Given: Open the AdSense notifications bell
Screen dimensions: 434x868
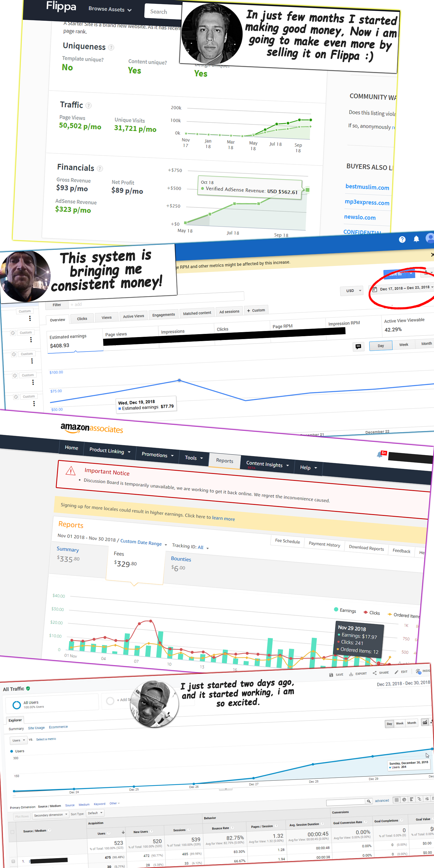Looking at the screenshot, I should pos(416,239).
